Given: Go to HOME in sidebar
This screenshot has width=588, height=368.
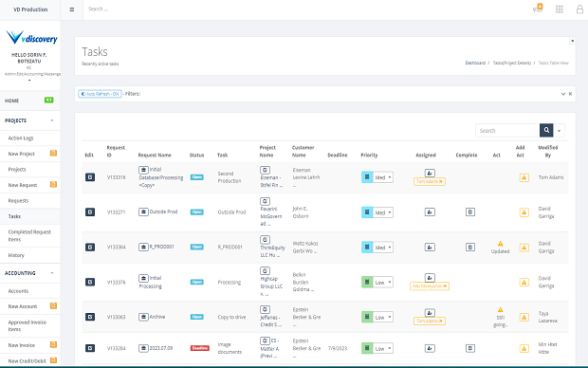Looking at the screenshot, I should (30, 101).
